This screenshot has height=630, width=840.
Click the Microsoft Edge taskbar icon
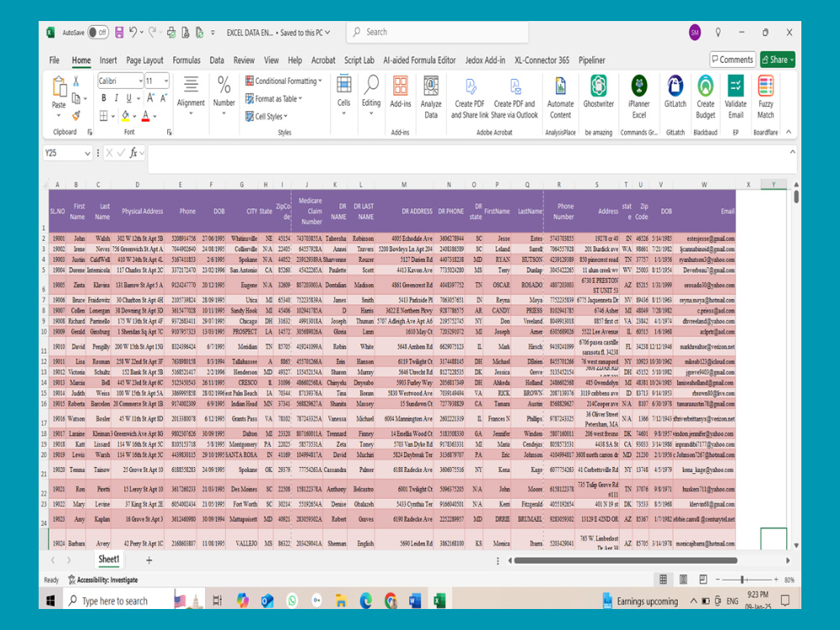point(366,601)
